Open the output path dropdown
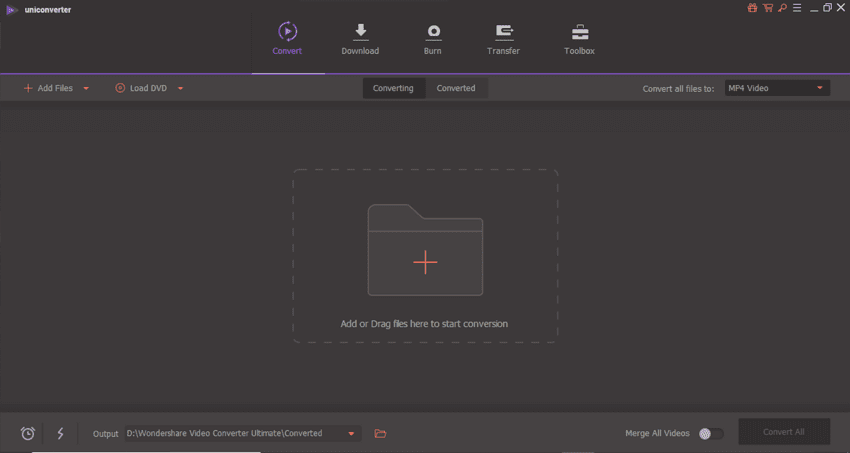Image resolution: width=850 pixels, height=453 pixels. [x=351, y=433]
